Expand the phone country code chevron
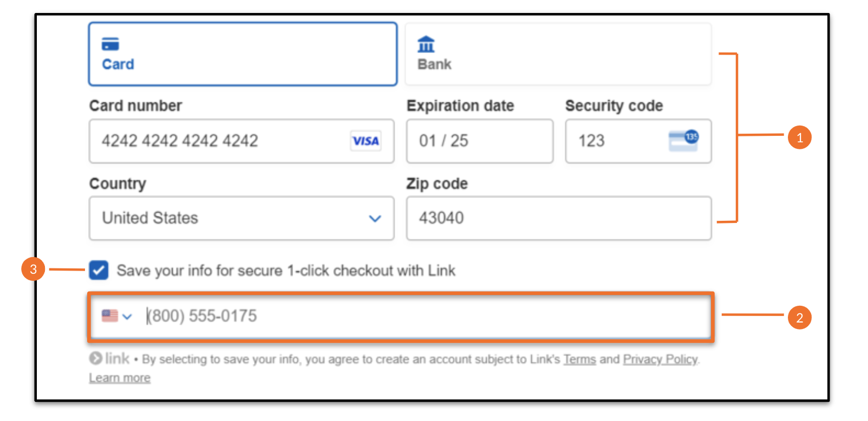 coord(127,317)
